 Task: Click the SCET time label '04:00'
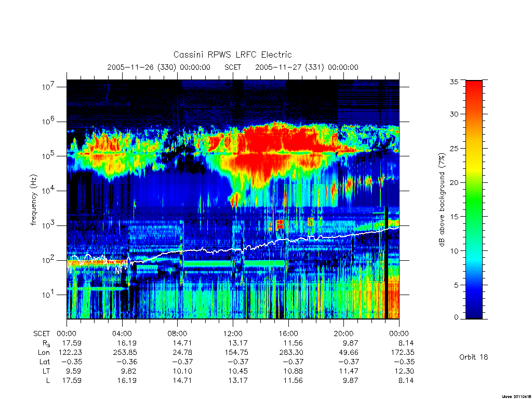[122, 334]
